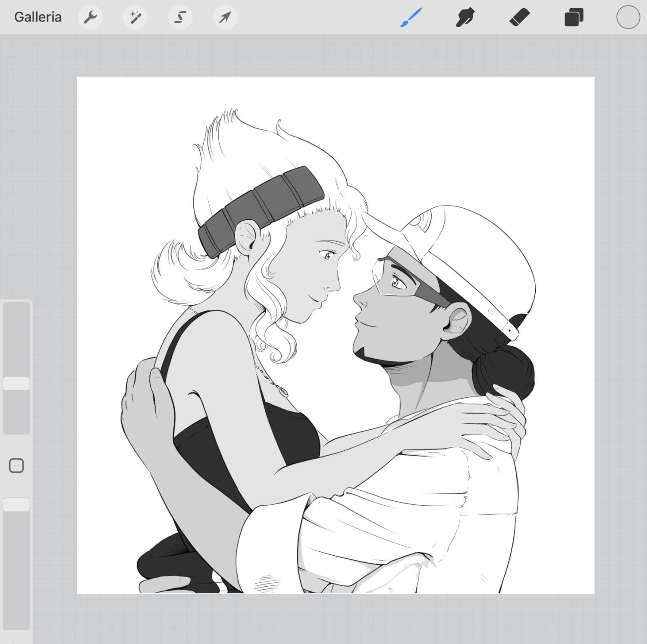Open the color picker circle
647x644 pixels.
pyautogui.click(x=628, y=17)
